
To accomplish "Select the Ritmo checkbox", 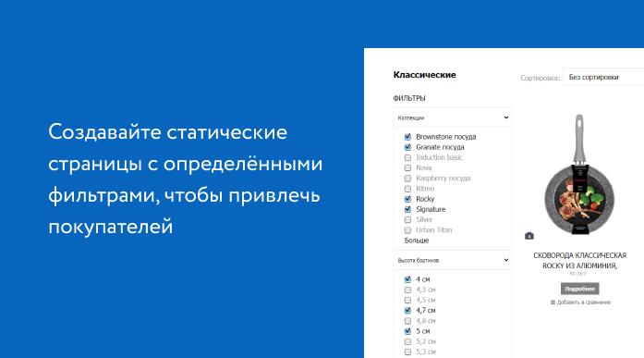I will 407,189.
